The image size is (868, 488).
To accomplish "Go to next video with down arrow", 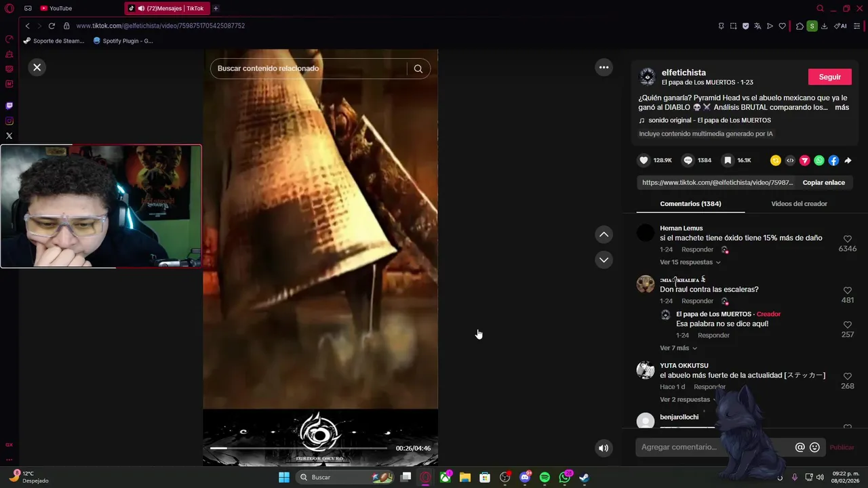I will point(604,260).
